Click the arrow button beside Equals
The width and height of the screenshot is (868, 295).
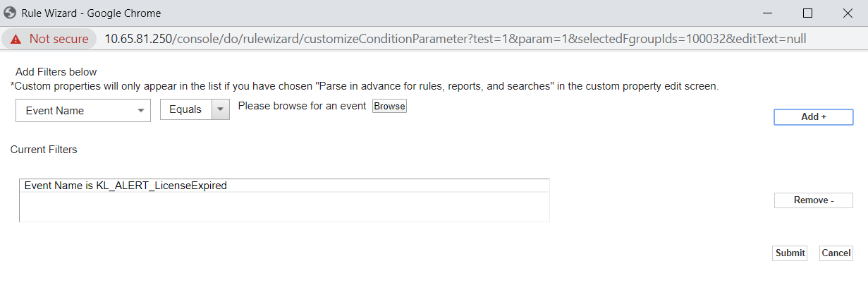[221, 110]
